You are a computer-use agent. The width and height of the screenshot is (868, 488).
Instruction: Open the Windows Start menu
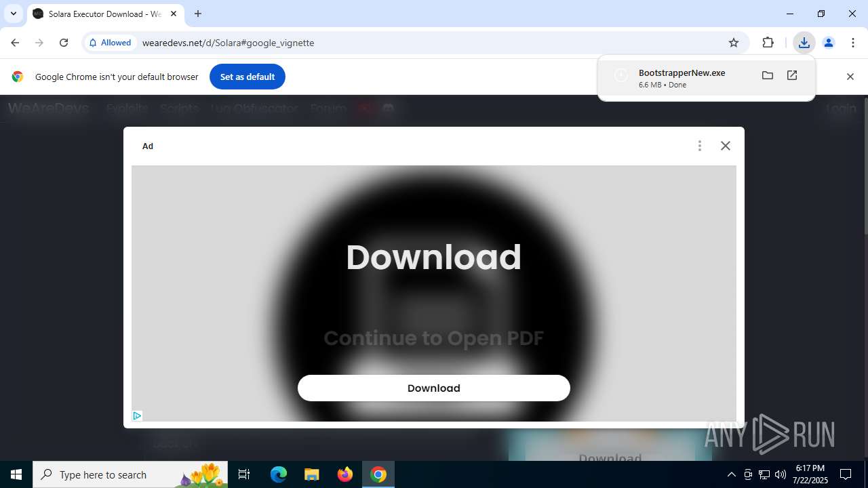[x=16, y=474]
